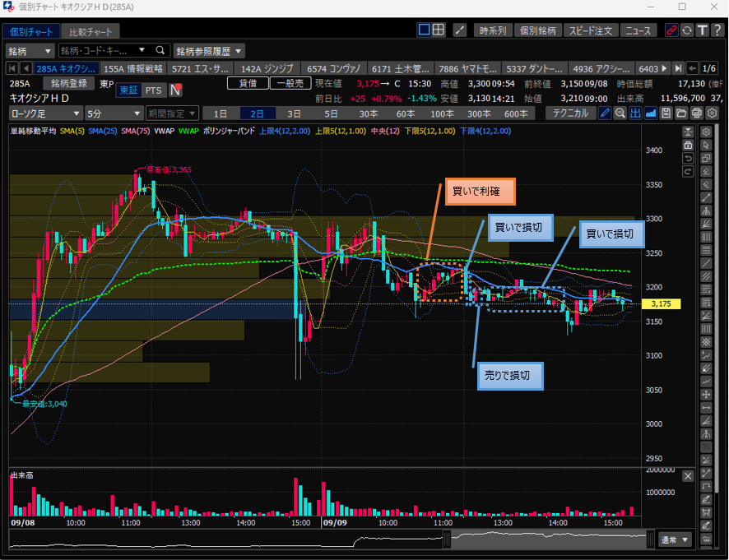The height and width of the screenshot is (560, 729).
Task: Click the red N news icon
Action: click(175, 90)
